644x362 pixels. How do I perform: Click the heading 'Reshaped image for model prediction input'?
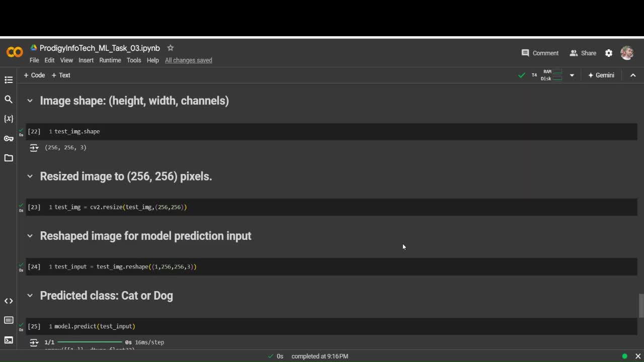click(x=145, y=236)
